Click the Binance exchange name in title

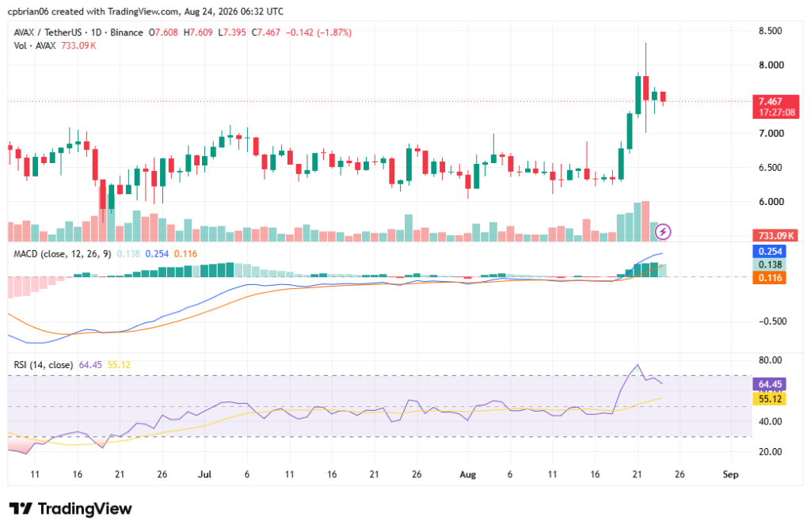pos(127,32)
